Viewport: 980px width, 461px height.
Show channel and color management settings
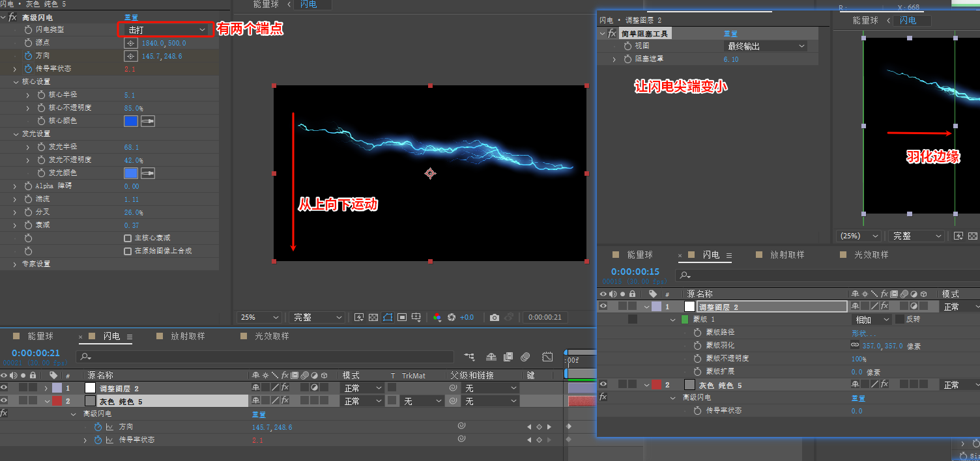click(437, 317)
